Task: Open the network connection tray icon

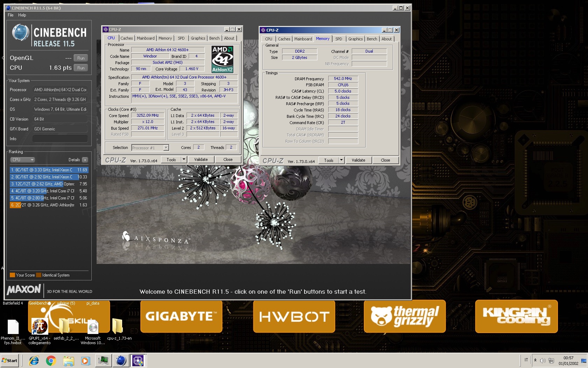Action: [x=551, y=361]
